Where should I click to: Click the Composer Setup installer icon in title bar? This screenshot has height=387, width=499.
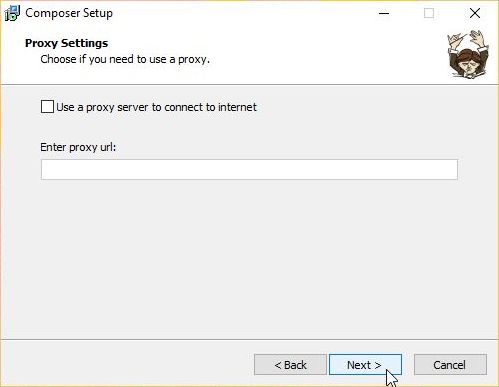click(x=12, y=13)
